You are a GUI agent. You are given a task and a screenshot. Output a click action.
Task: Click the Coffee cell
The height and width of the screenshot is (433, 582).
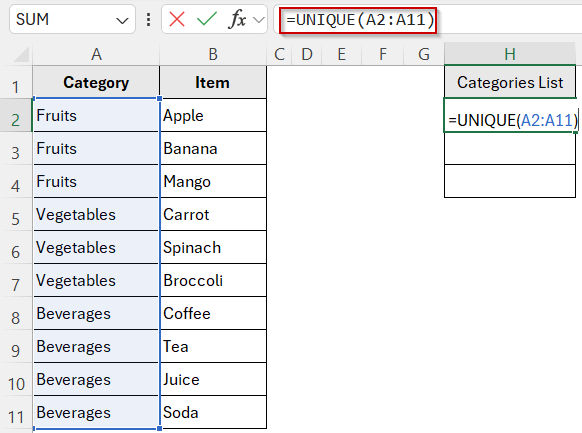(213, 314)
